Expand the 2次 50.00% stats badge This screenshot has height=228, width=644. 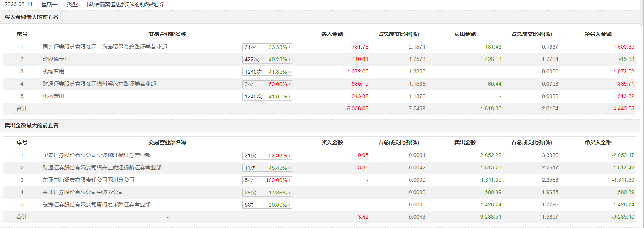267,84
